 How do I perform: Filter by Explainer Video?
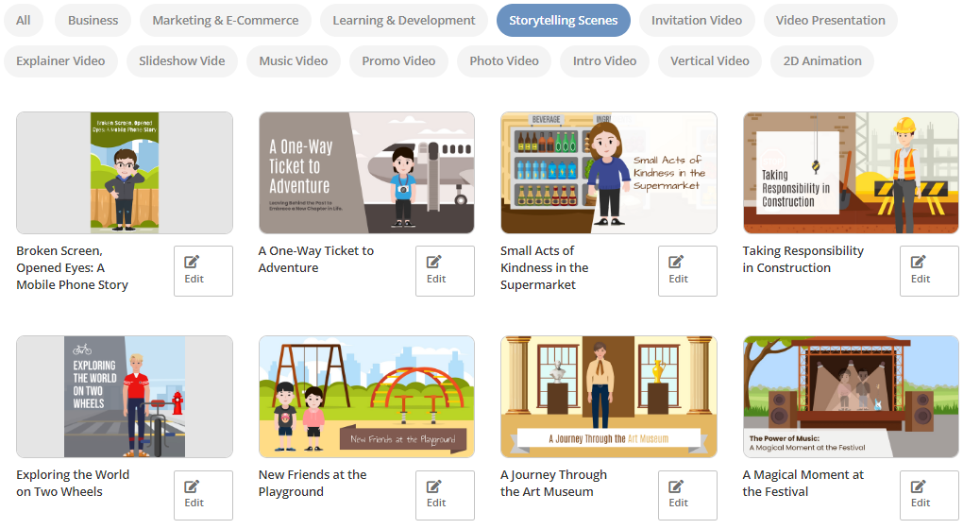click(60, 60)
